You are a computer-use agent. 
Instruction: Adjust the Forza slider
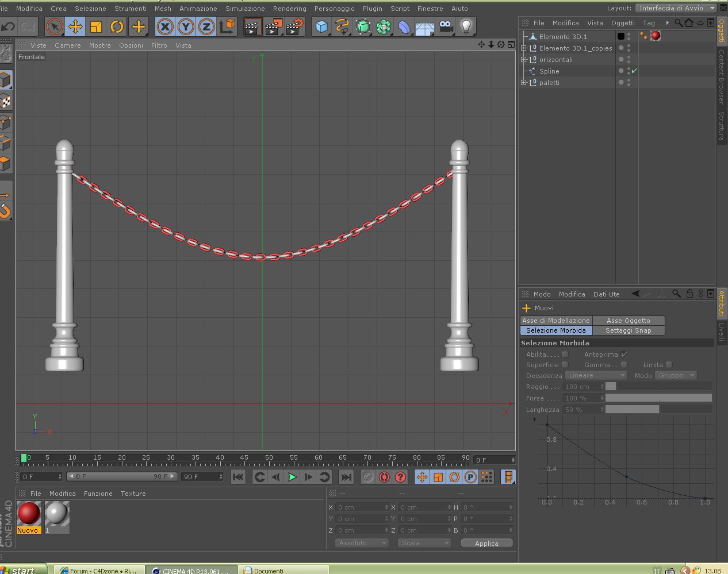coord(658,398)
